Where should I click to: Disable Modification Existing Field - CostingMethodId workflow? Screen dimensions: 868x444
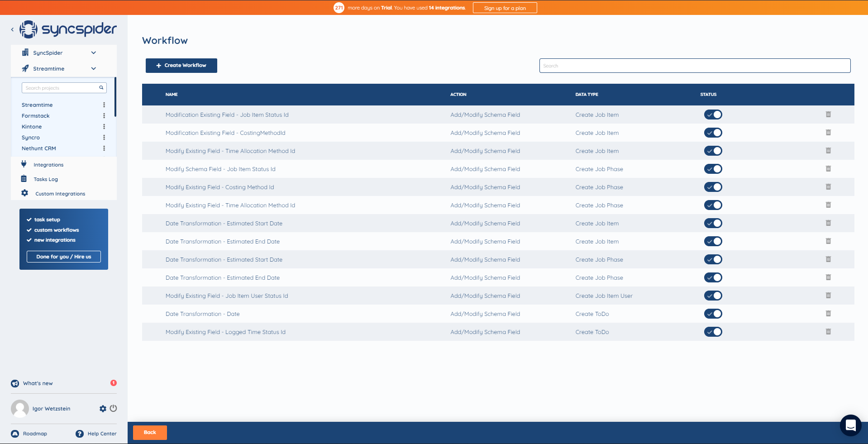(x=713, y=133)
